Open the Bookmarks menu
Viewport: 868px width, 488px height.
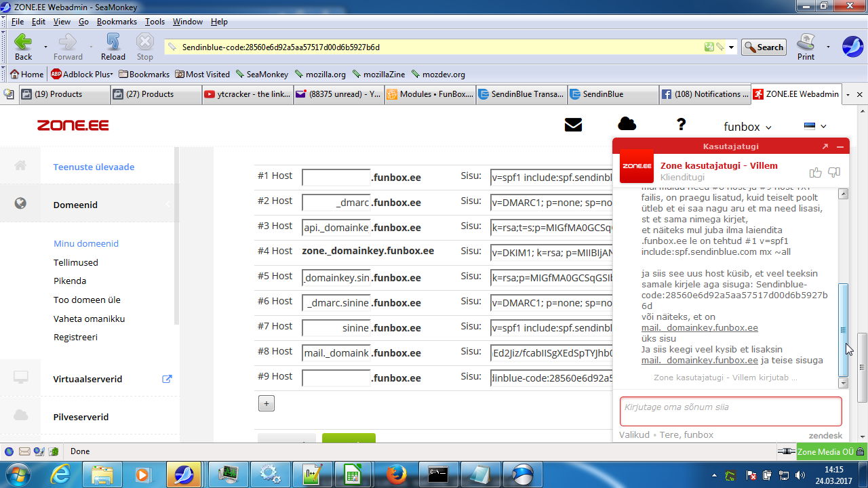coord(117,22)
